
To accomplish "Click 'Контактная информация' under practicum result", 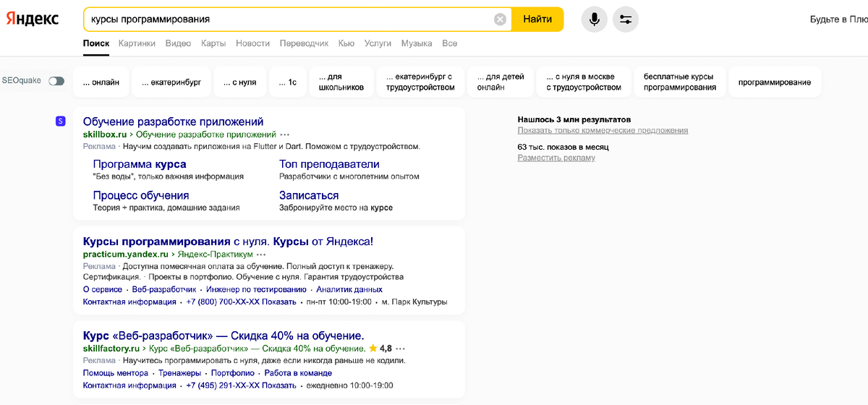I will point(130,302).
